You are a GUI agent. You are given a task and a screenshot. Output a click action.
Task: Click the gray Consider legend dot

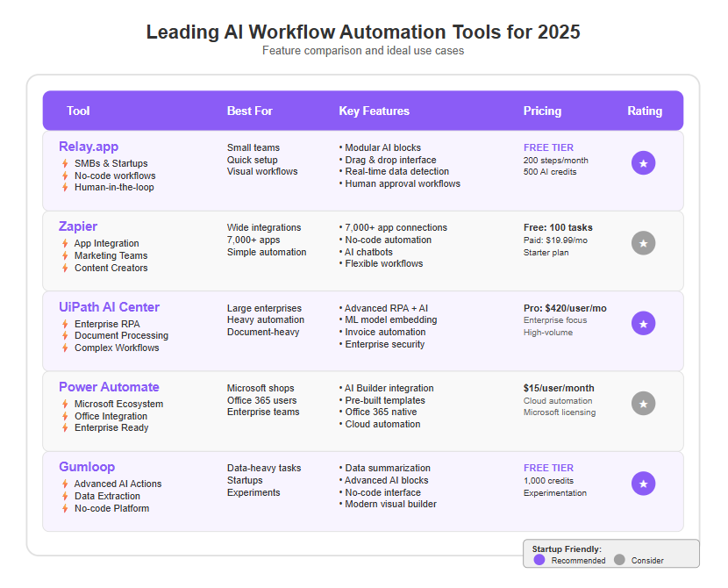pyautogui.click(x=619, y=560)
